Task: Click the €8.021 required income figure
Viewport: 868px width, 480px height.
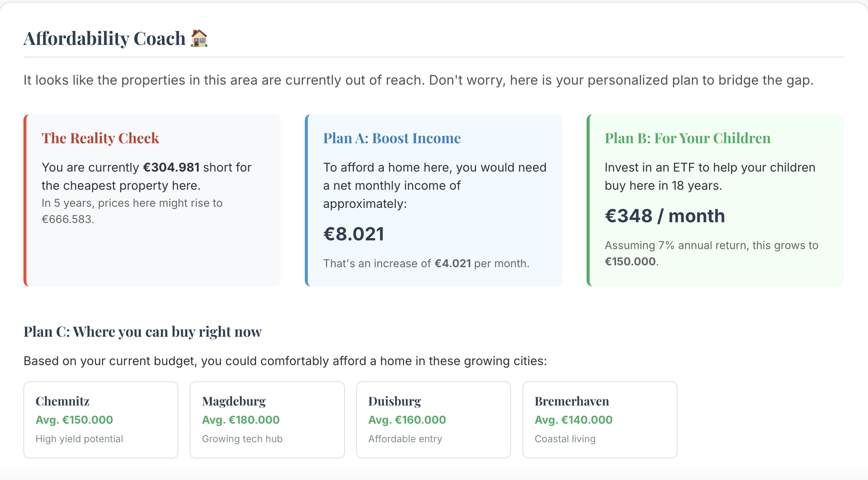Action: (354, 234)
